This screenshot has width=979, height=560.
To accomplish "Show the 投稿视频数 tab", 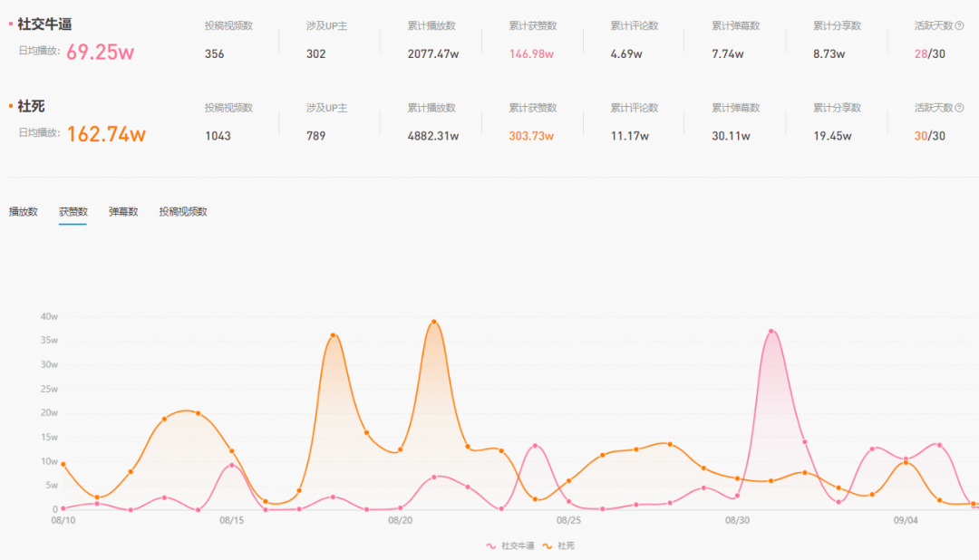I will pos(183,212).
